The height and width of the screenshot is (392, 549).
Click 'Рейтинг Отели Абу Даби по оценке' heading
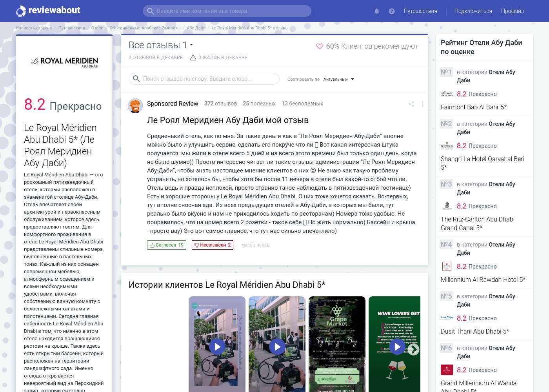[x=481, y=47]
